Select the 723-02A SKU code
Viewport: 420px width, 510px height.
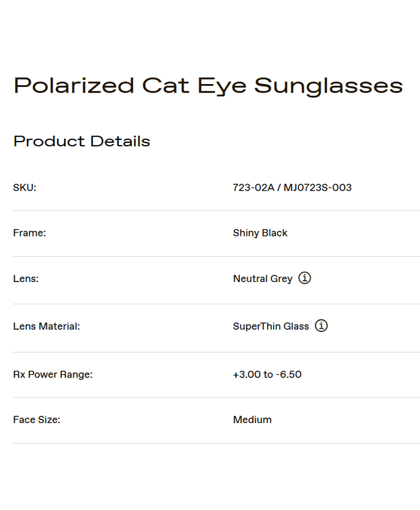tap(253, 188)
